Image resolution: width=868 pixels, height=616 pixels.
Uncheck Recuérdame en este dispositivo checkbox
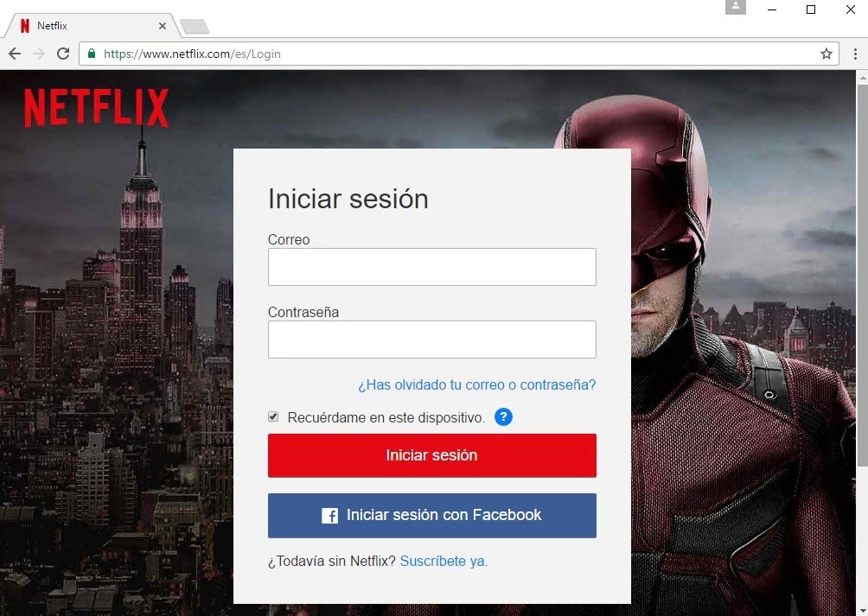[x=273, y=416]
